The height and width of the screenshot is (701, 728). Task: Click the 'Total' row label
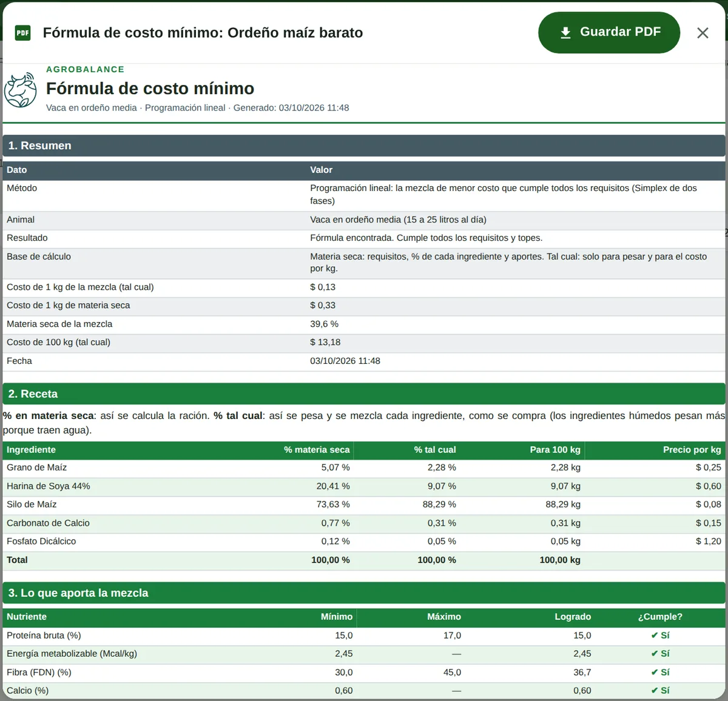pos(17,560)
